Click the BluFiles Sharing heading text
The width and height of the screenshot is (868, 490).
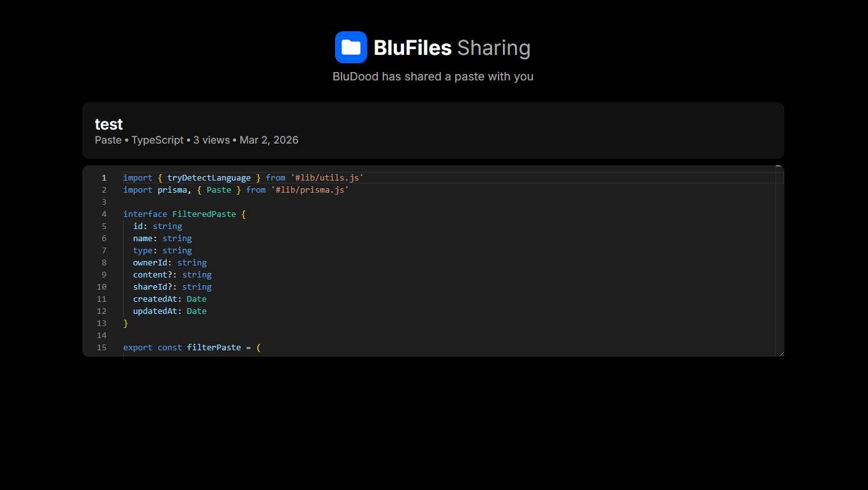(452, 48)
